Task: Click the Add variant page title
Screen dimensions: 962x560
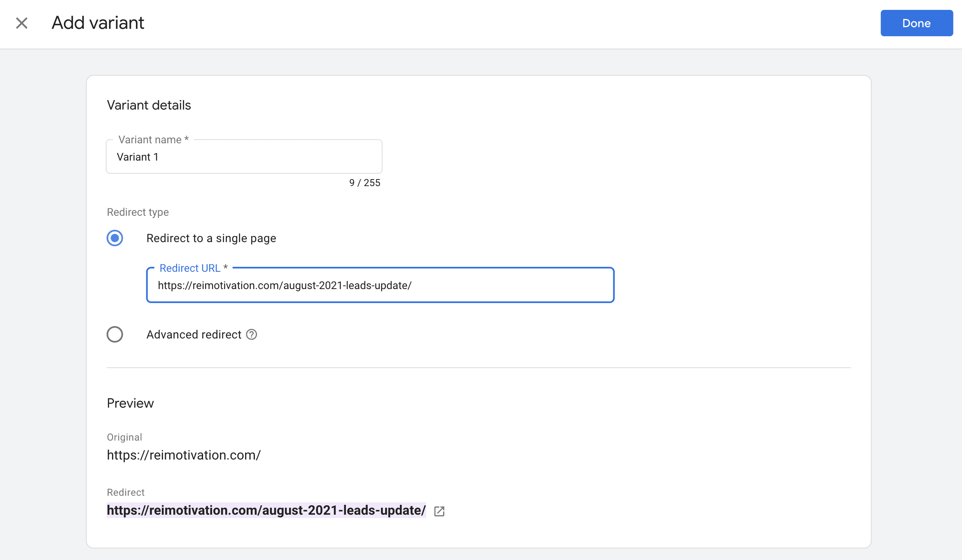Action: coord(98,23)
